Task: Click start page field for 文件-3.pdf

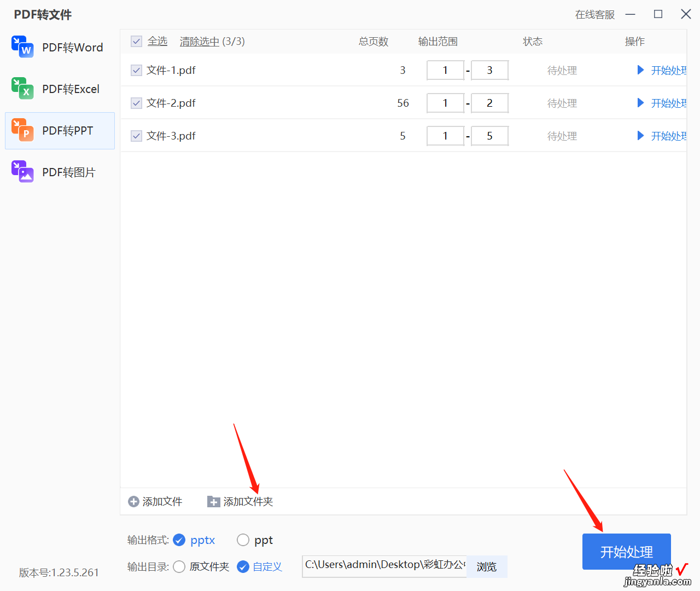Action: [x=445, y=136]
